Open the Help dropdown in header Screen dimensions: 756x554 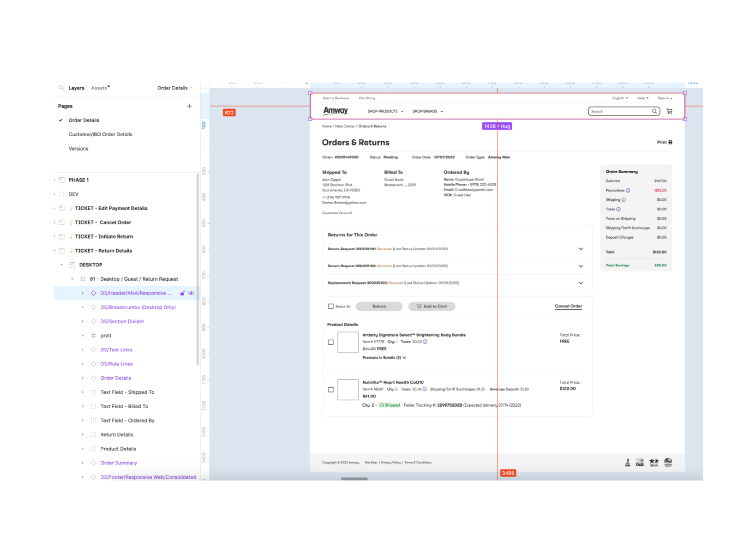pos(643,98)
